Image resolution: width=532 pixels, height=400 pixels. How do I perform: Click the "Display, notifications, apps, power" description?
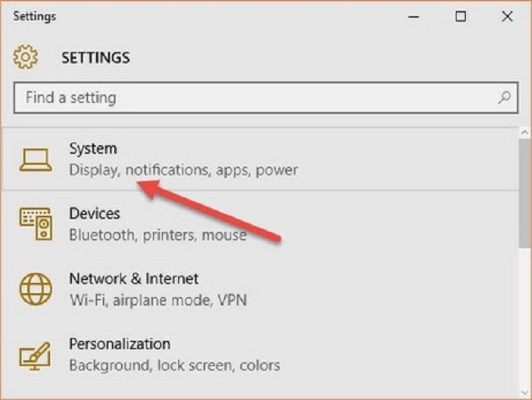coord(183,170)
